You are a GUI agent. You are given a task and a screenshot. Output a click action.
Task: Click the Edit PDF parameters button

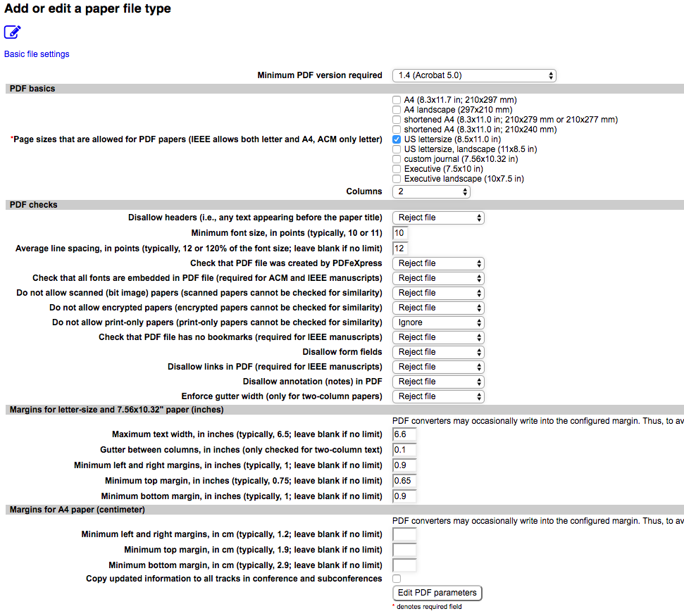coord(437,593)
